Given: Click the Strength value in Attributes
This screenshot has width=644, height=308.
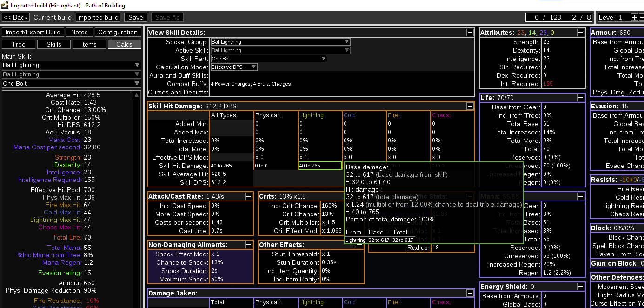Looking at the screenshot, I should point(546,42).
